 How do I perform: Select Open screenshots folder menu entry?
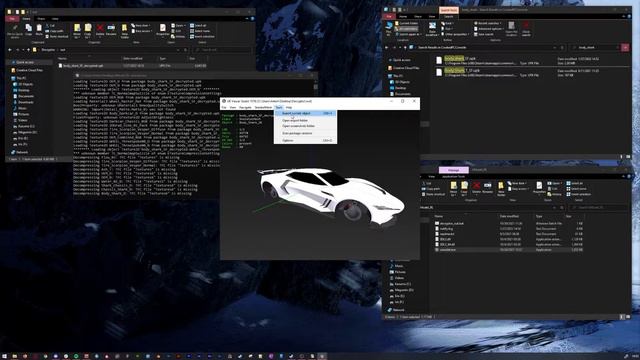305,126
